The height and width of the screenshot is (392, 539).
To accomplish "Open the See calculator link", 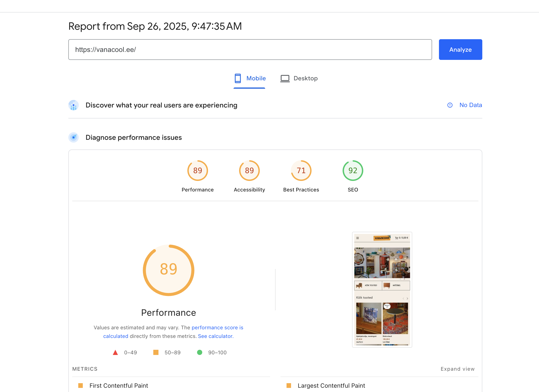I will click(216, 336).
